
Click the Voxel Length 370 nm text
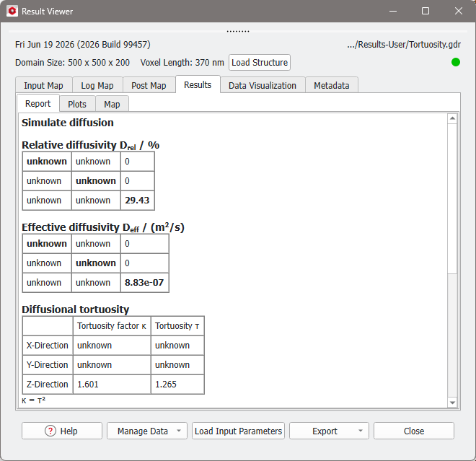click(x=182, y=63)
